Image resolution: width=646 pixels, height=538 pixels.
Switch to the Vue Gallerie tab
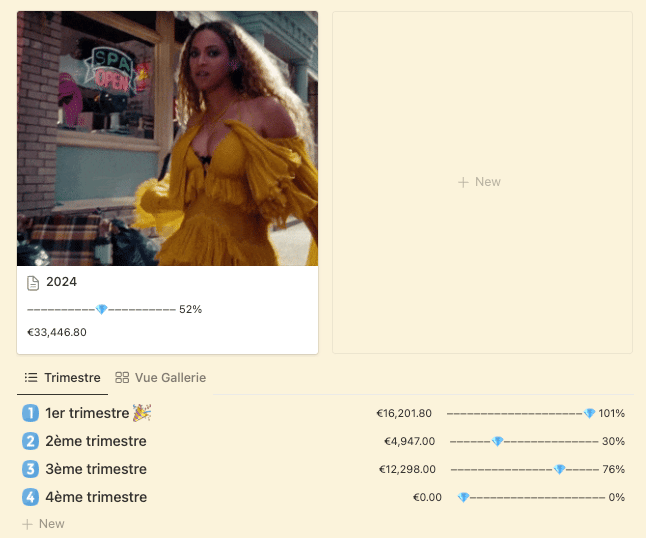click(x=160, y=377)
